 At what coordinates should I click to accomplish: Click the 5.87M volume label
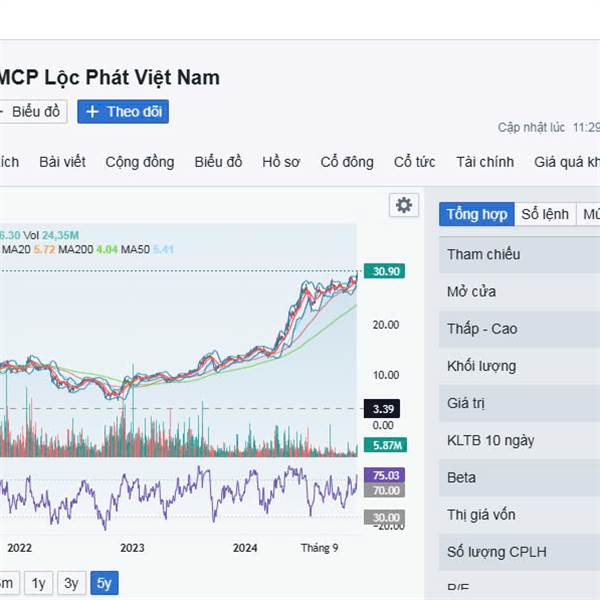click(385, 445)
